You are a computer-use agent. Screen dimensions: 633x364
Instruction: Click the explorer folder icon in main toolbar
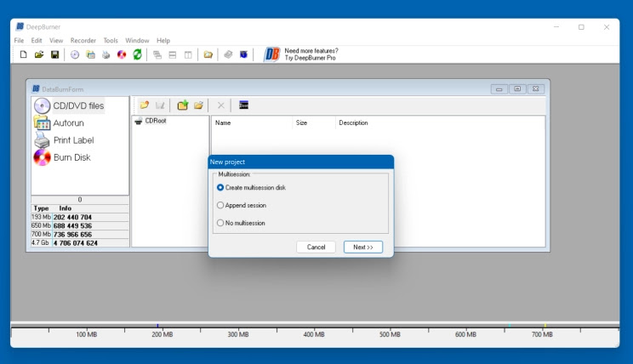pos(208,54)
